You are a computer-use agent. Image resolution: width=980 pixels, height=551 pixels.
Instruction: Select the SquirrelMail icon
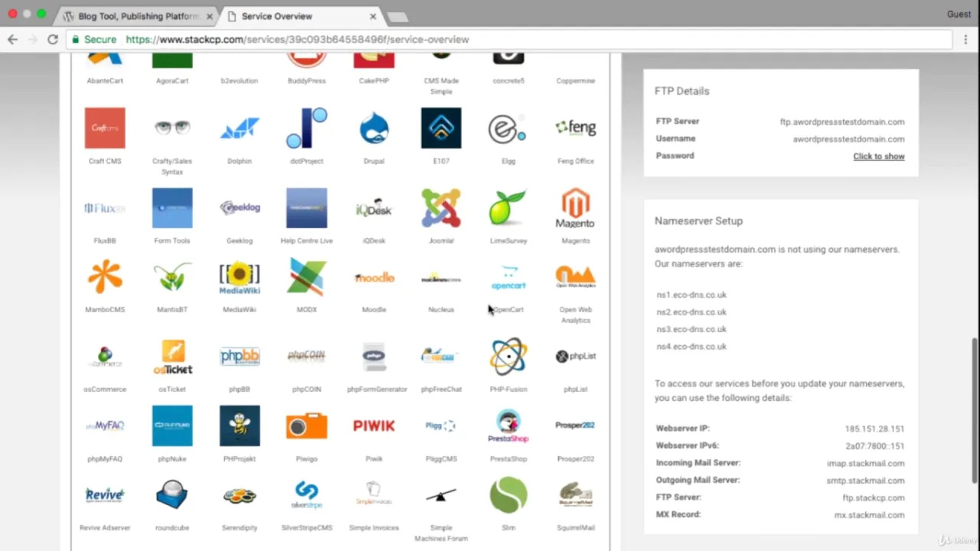pyautogui.click(x=576, y=495)
